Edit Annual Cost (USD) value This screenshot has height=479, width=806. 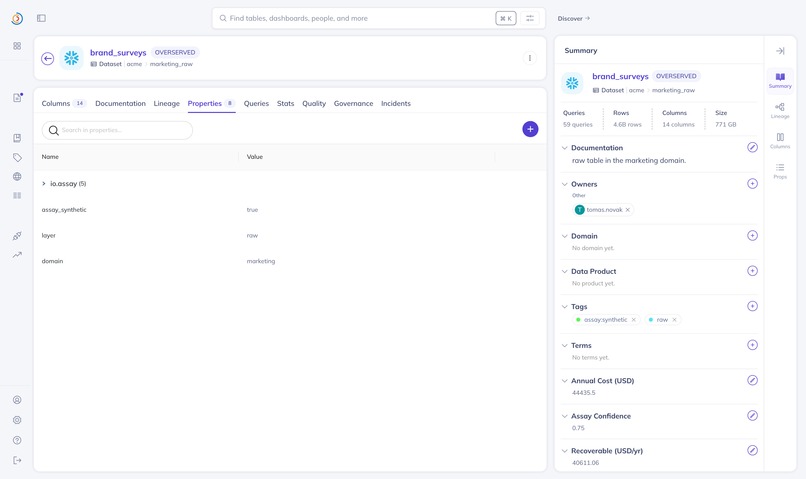[752, 380]
